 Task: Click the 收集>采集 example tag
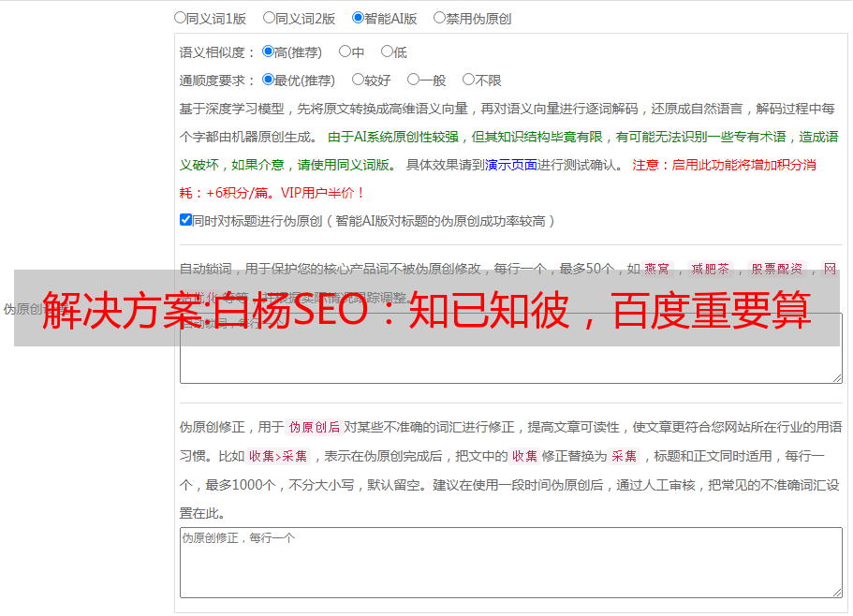[x=278, y=456]
